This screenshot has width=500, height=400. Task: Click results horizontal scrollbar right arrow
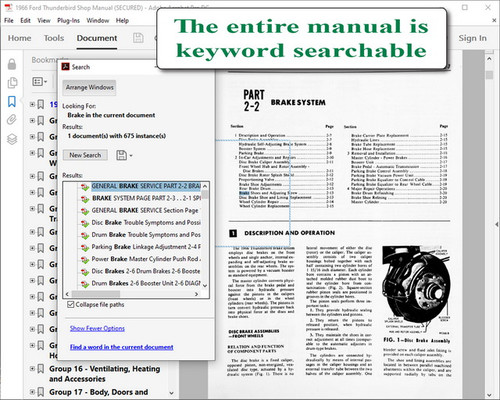click(x=196, y=294)
